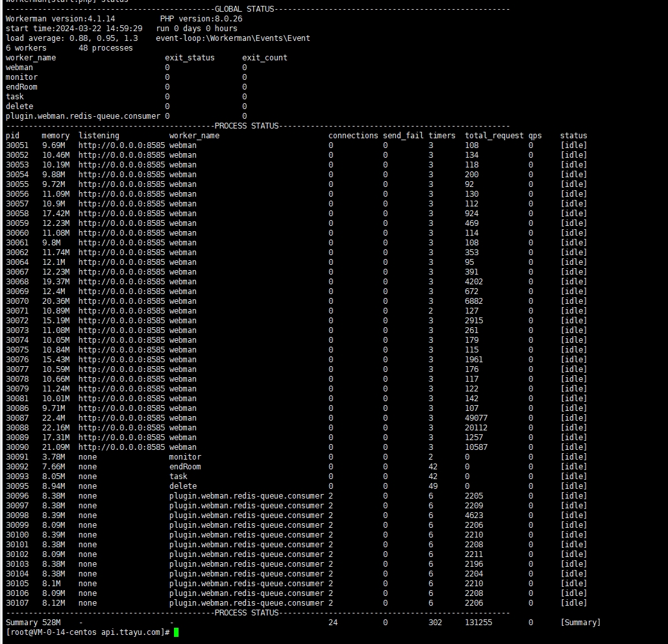Screen dimensions: 668x644
Task: Click the 'qps' column header
Action: 535,136
